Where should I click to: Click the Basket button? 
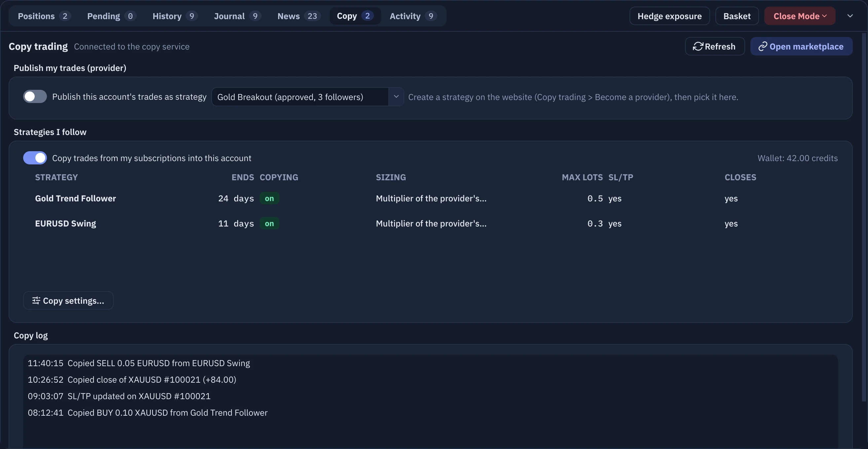[x=737, y=16]
